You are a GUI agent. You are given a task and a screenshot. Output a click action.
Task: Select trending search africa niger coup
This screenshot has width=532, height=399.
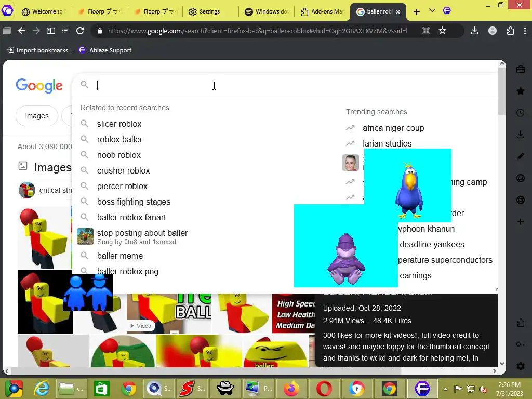[393, 128]
